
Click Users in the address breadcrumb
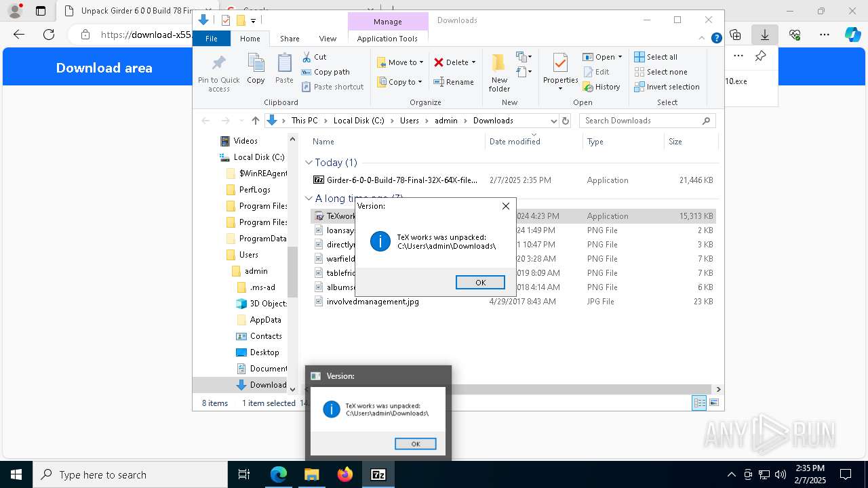[410, 121]
